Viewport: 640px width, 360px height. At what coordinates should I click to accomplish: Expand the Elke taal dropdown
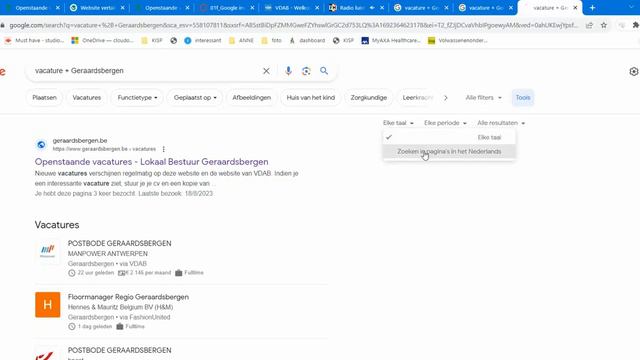398,123
